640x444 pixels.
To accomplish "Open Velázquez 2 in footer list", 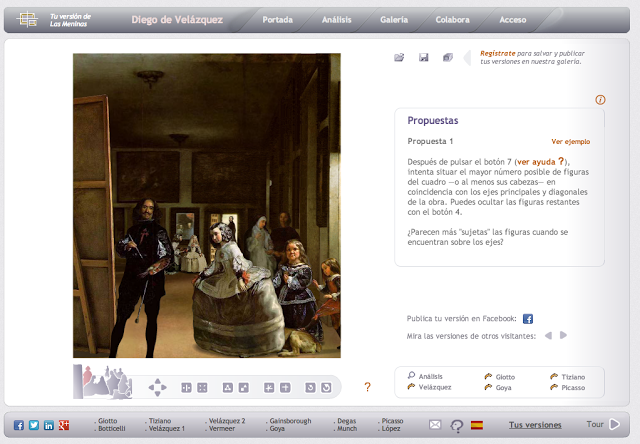I will pos(227,421).
